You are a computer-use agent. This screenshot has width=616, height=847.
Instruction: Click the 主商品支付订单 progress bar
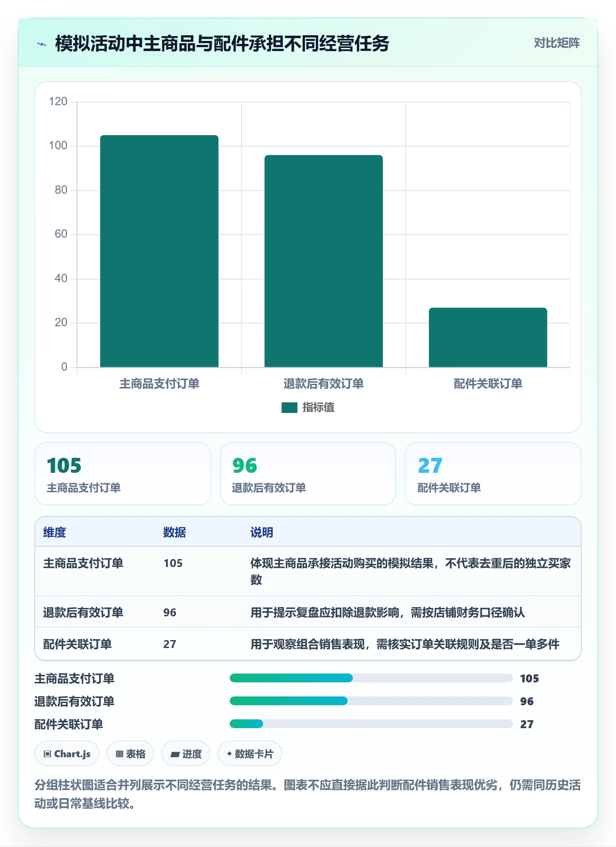[371, 678]
